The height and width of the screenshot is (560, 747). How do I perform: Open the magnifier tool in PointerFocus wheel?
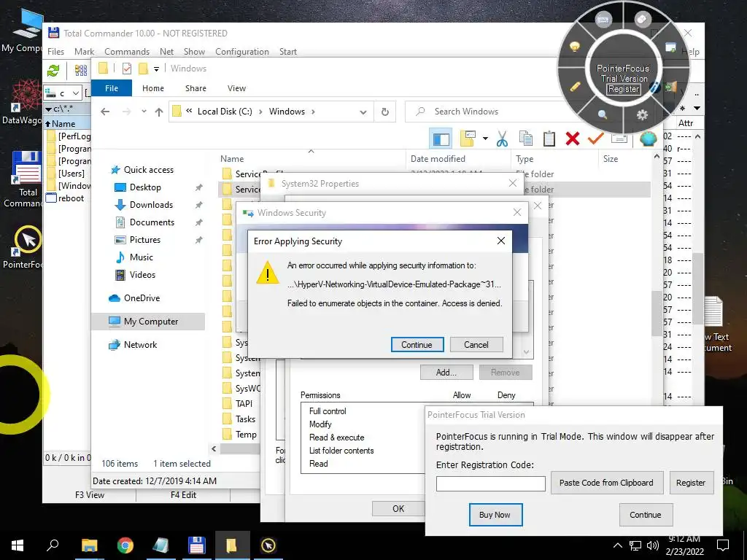click(x=603, y=114)
